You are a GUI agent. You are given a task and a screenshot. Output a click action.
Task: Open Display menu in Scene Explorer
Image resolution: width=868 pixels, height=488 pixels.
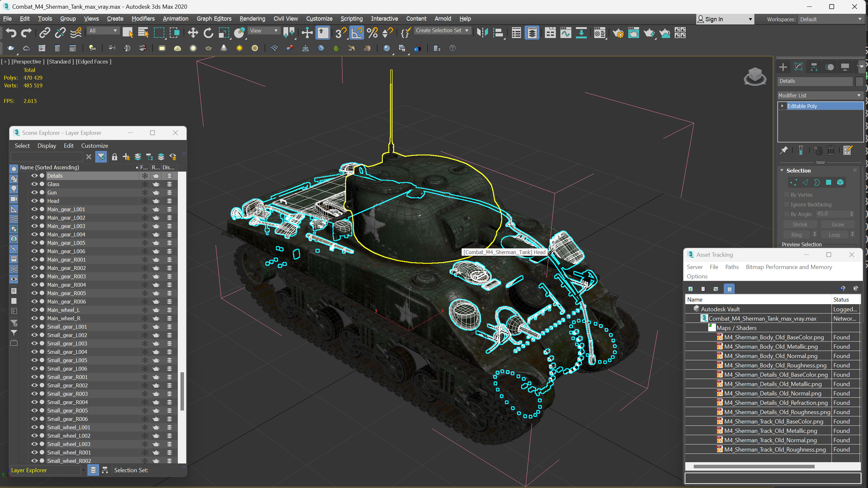(47, 145)
